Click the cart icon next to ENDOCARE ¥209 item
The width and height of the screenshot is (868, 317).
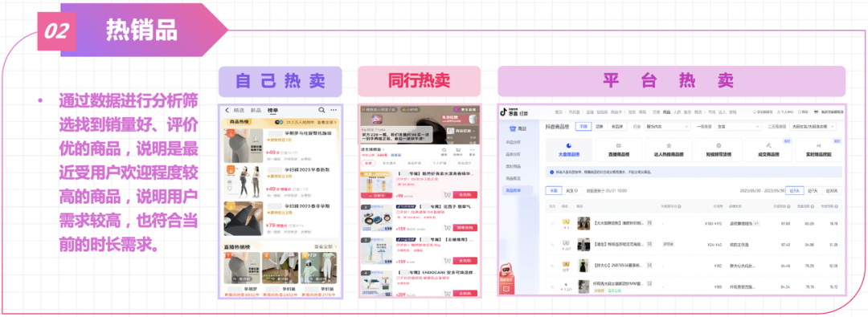tap(447, 293)
